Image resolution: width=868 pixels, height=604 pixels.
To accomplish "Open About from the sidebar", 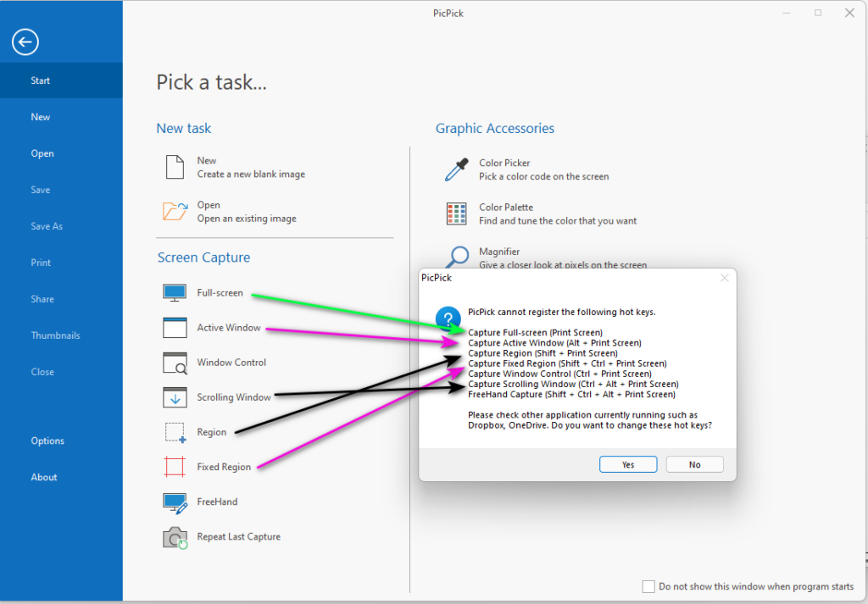I will pos(61,477).
